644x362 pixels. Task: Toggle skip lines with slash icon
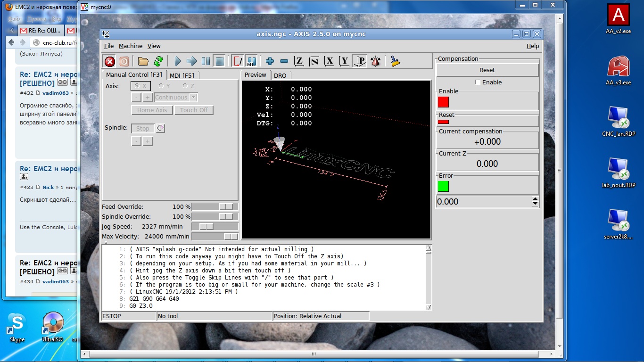[x=238, y=61]
